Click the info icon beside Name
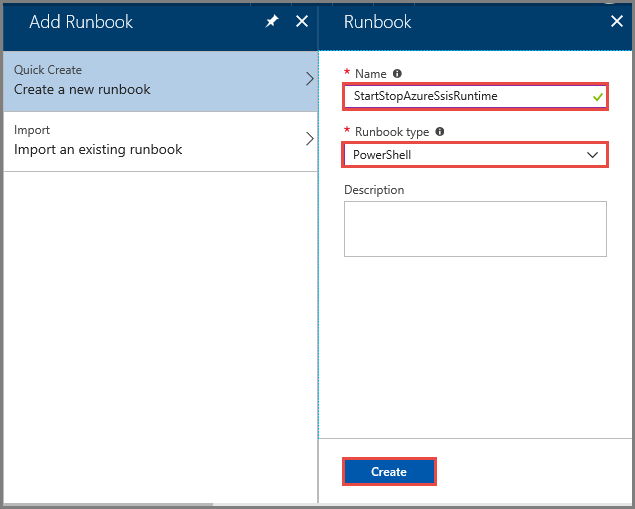635x509 pixels. [x=397, y=74]
